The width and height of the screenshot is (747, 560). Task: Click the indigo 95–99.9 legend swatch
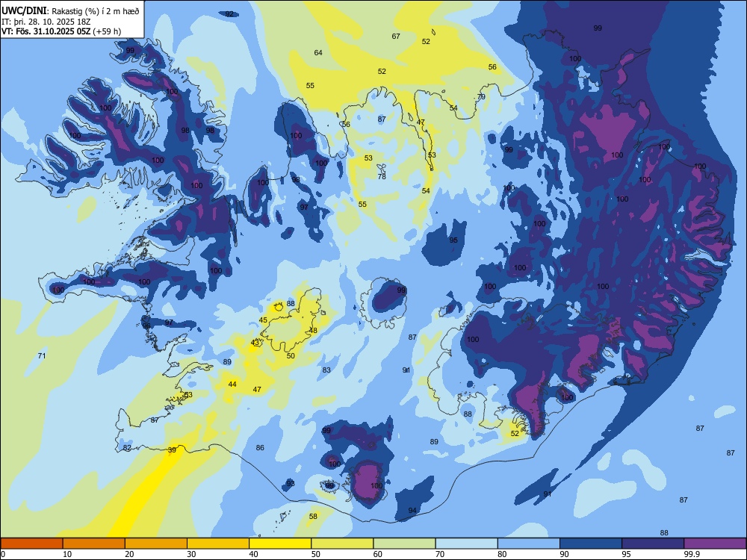(x=653, y=544)
